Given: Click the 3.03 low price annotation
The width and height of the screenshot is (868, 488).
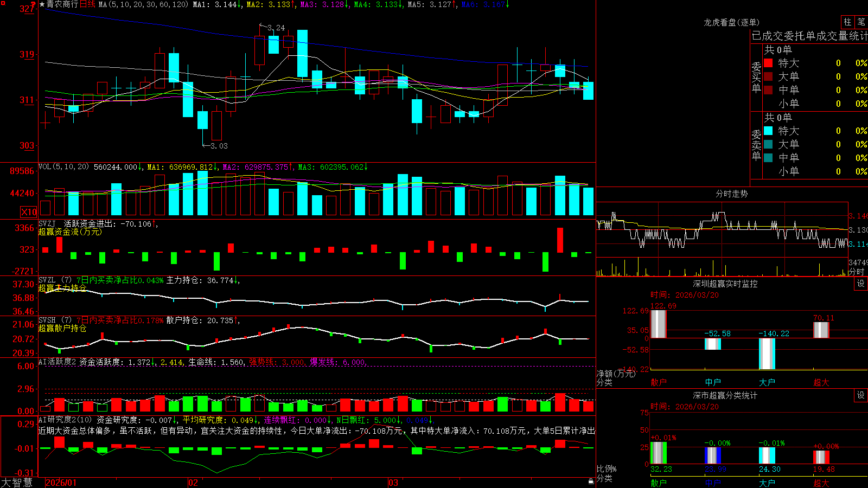Looking at the screenshot, I should [x=219, y=146].
